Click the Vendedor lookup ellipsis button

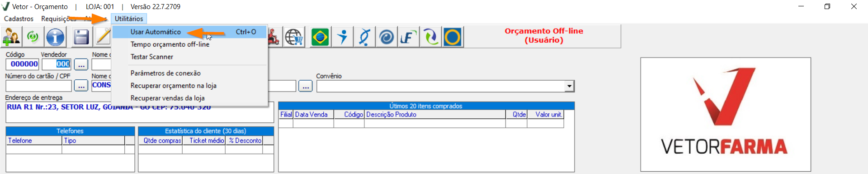point(81,65)
